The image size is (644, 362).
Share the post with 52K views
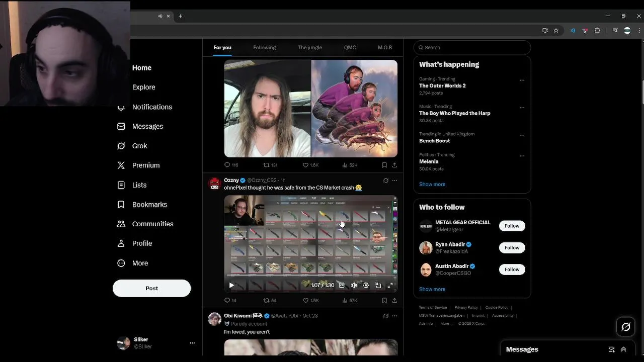pyautogui.click(x=394, y=165)
